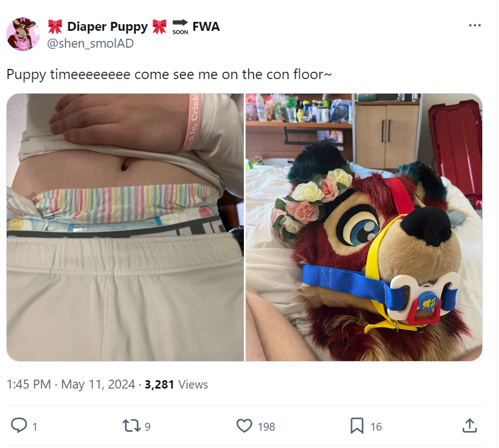
Task: Click the repost count showing 9
Action: (147, 427)
